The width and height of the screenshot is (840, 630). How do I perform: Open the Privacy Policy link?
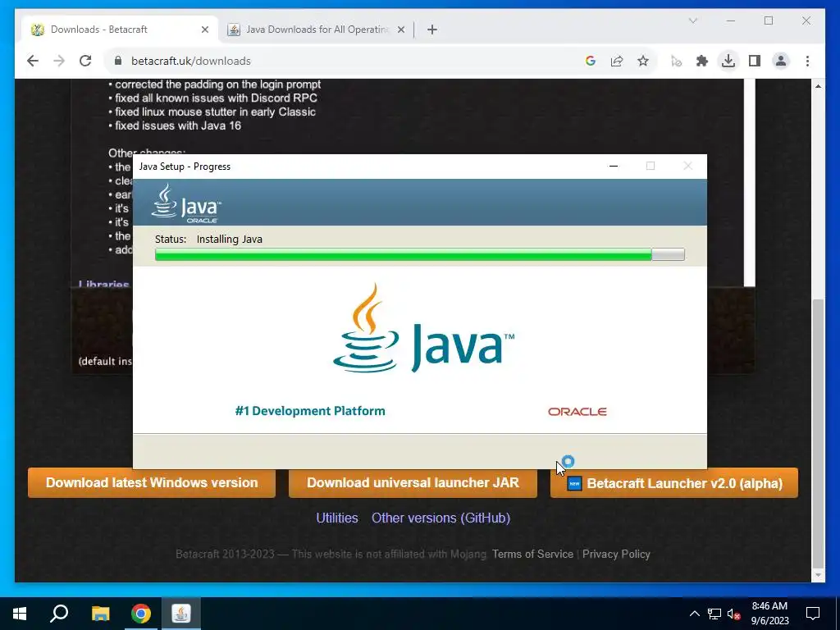click(616, 554)
